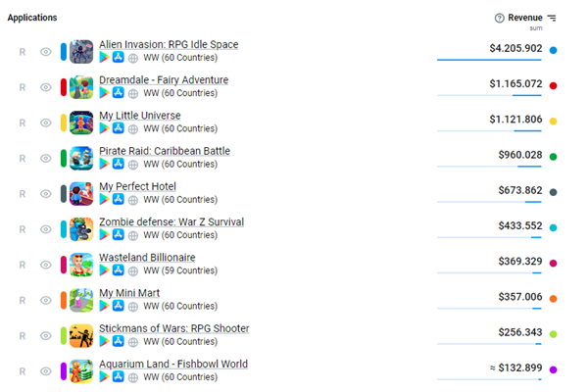Image resolution: width=588 pixels, height=392 pixels.
Task: Expand WW (59 Countries) for Wasteland Billionaire
Action: coord(181,270)
